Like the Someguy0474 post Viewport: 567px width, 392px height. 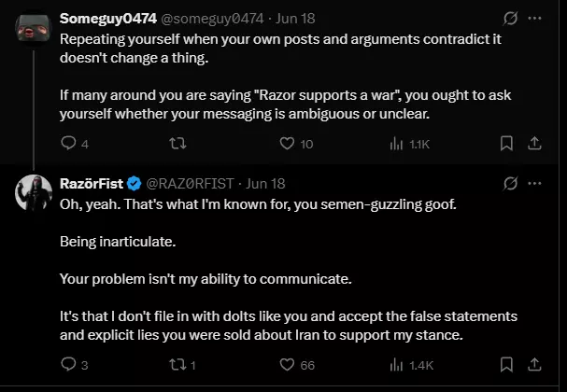(287, 144)
